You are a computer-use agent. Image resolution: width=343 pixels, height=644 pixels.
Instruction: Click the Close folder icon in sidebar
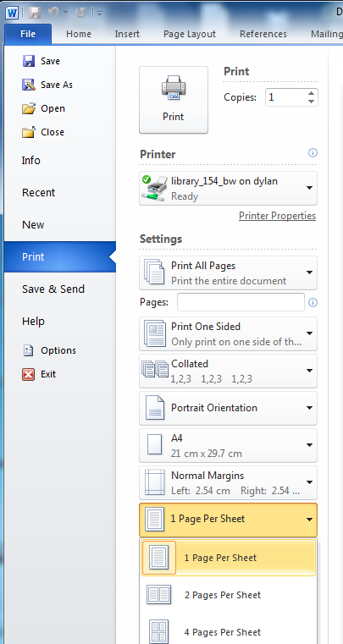click(29, 132)
